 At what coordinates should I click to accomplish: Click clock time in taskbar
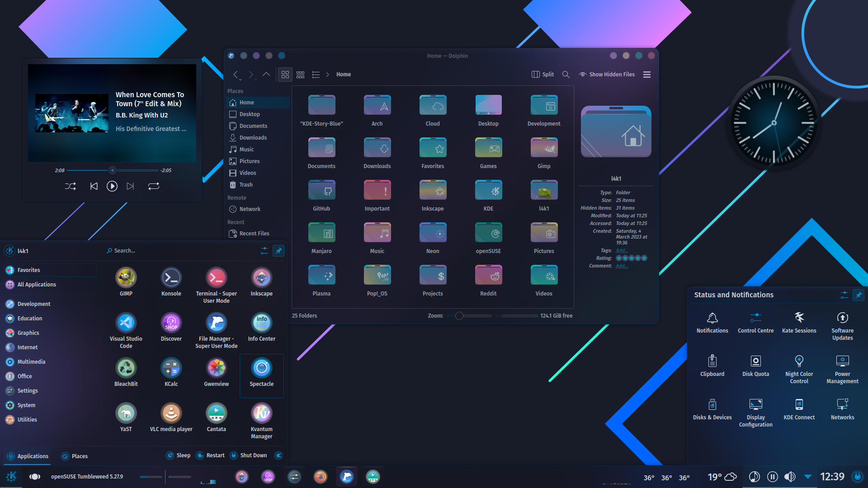coord(832,477)
